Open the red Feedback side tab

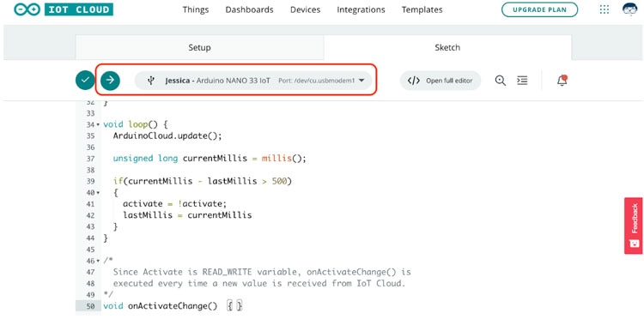pos(634,226)
